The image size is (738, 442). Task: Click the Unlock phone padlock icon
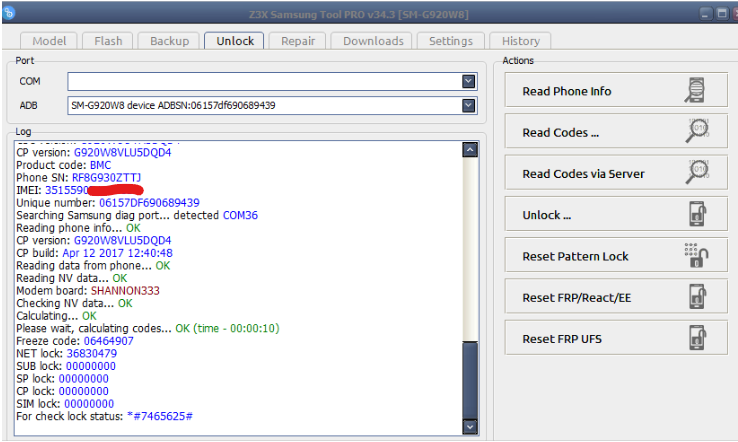pyautogui.click(x=697, y=213)
